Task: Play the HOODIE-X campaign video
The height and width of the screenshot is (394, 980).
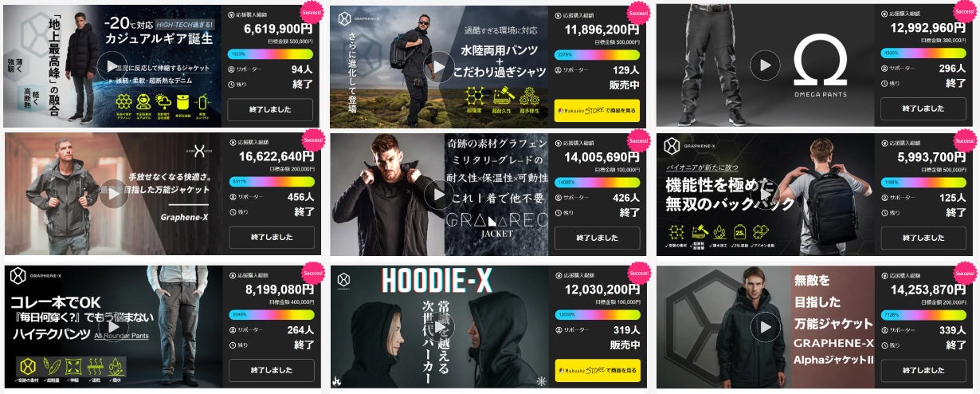Action: pos(439,327)
